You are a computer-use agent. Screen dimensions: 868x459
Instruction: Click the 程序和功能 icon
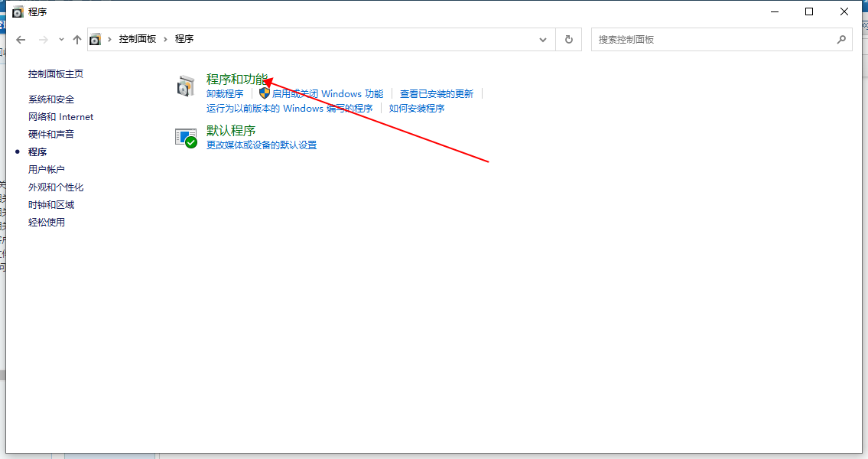pos(186,86)
